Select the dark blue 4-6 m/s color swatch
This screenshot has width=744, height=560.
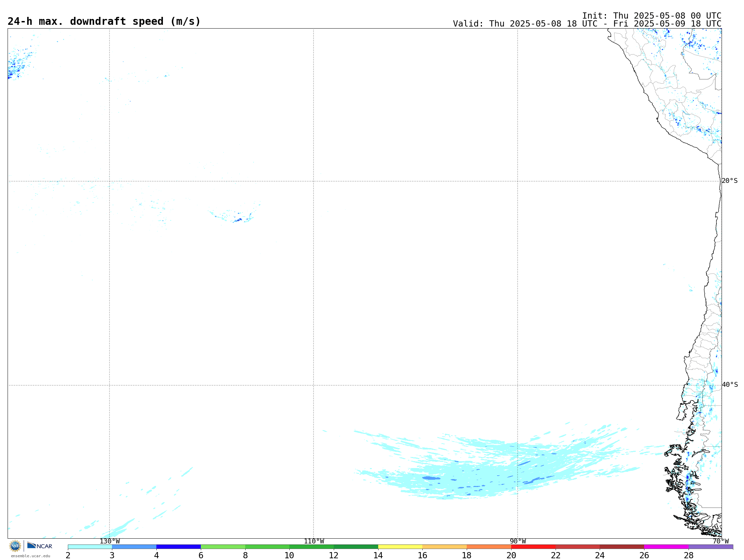click(178, 547)
